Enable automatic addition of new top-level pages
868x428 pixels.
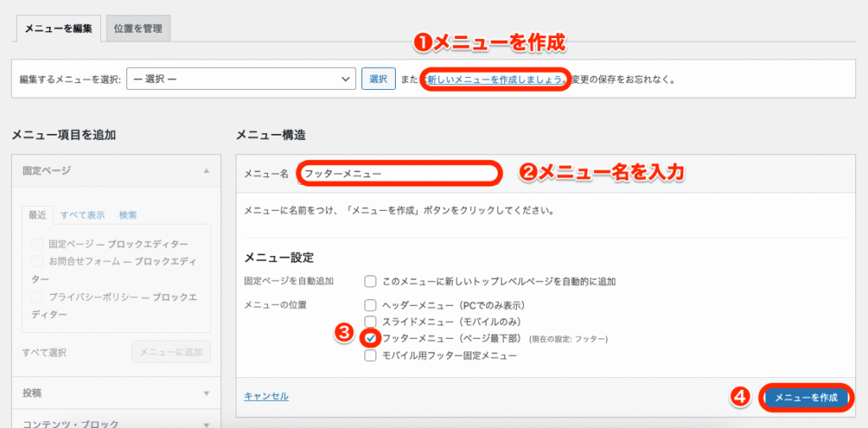[x=370, y=281]
